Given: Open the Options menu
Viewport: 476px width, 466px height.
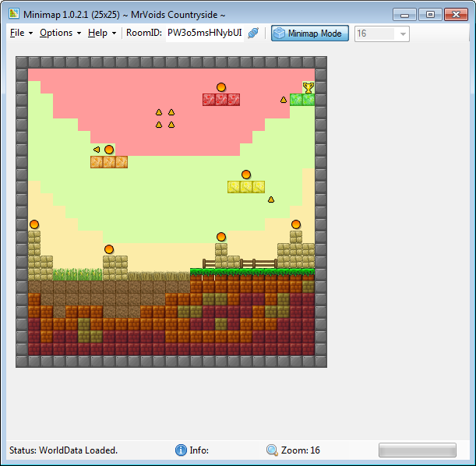Looking at the screenshot, I should pos(60,33).
